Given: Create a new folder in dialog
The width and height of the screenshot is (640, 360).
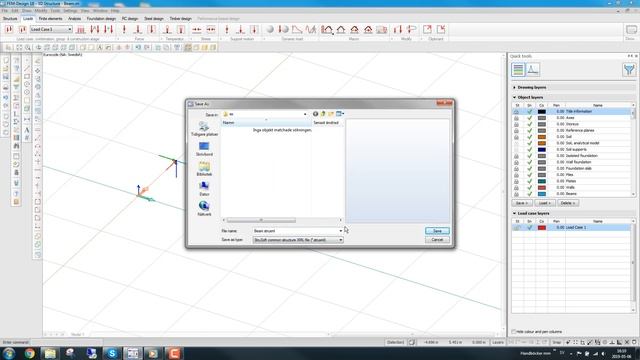Looking at the screenshot, I should point(331,114).
